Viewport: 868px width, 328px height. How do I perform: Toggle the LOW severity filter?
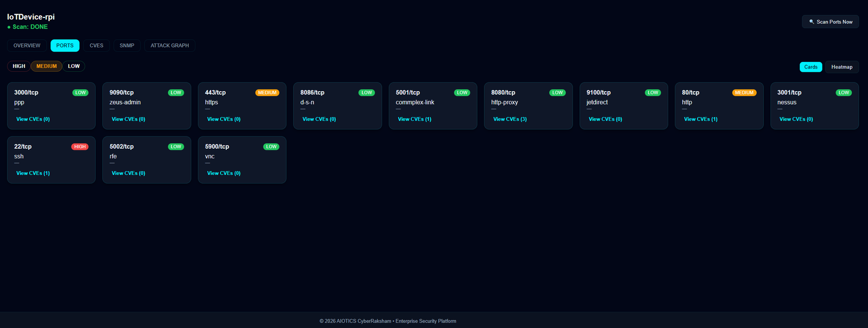(74, 66)
